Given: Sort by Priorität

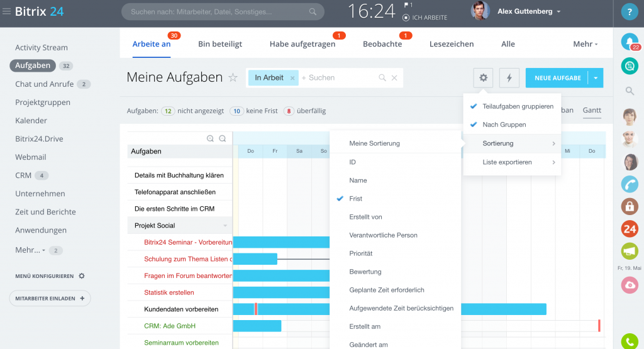Looking at the screenshot, I should click(x=395, y=253).
